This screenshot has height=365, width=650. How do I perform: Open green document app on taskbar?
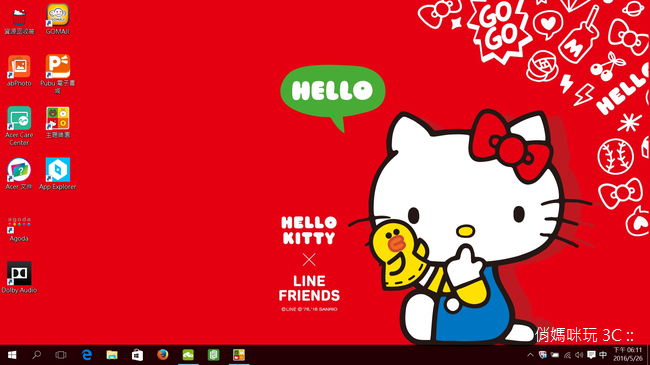213,355
